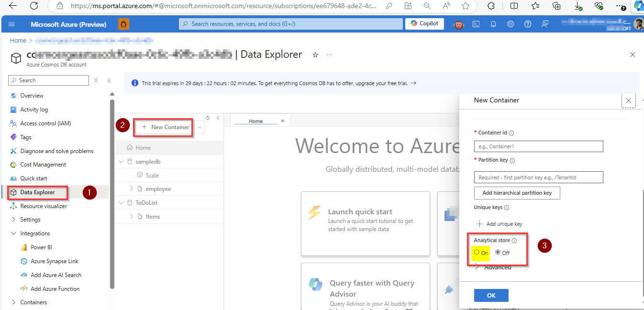644x310 pixels.
Task: Click the OK button to create container
Action: point(491,295)
